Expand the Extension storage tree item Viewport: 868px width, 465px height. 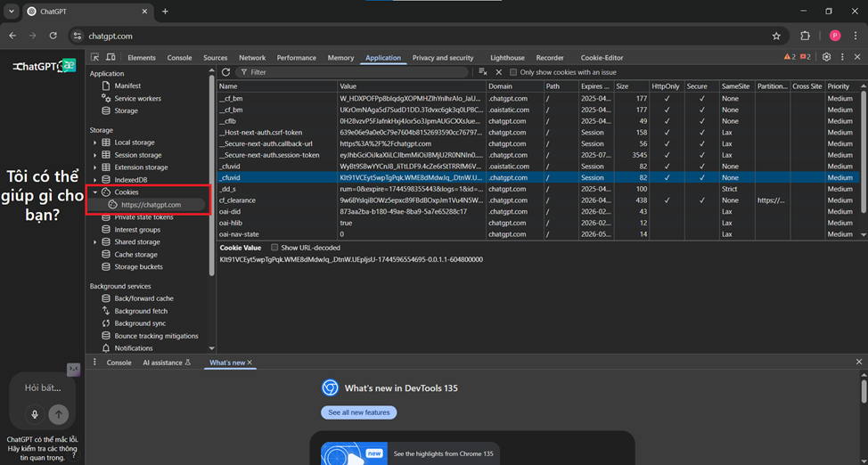pyautogui.click(x=94, y=167)
